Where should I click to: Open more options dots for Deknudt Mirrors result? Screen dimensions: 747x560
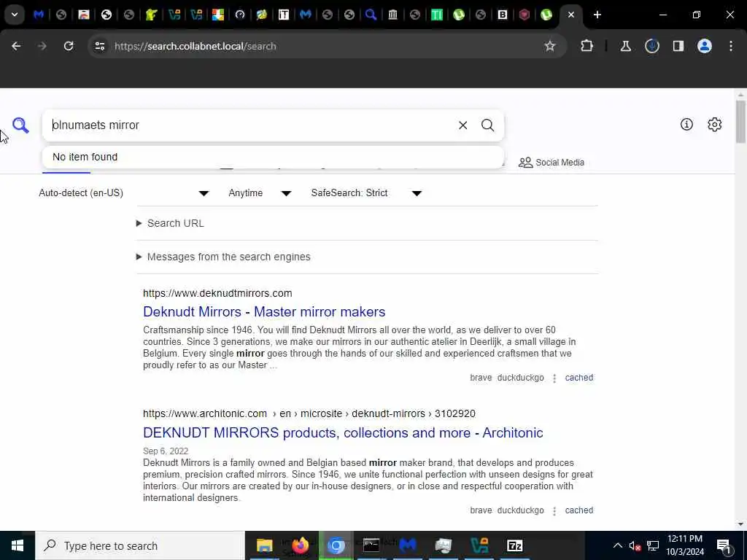tap(554, 378)
